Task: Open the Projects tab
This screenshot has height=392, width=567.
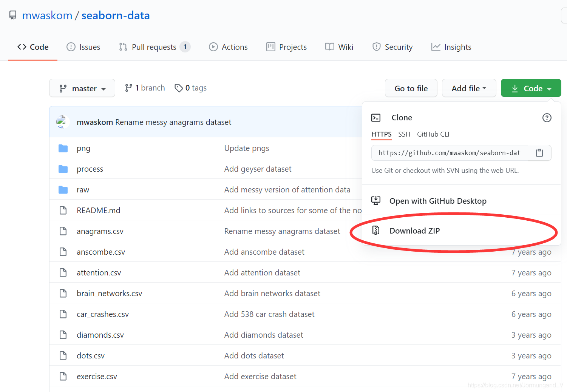Action: point(286,47)
